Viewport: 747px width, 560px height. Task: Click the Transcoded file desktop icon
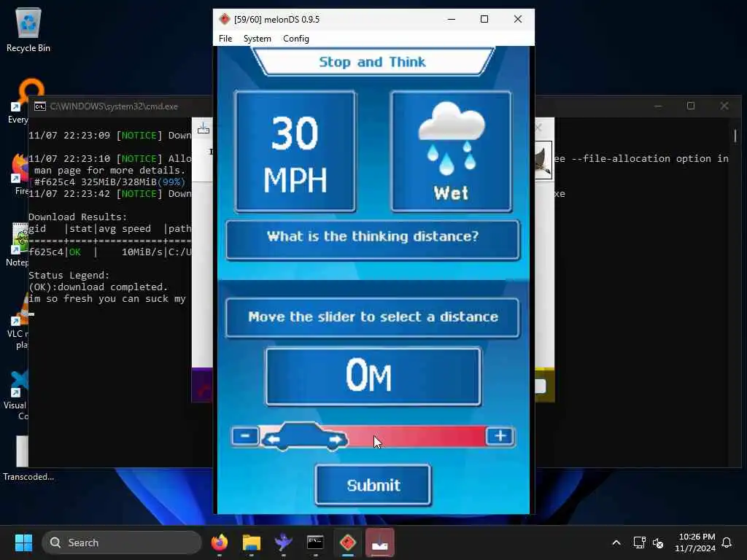click(28, 459)
